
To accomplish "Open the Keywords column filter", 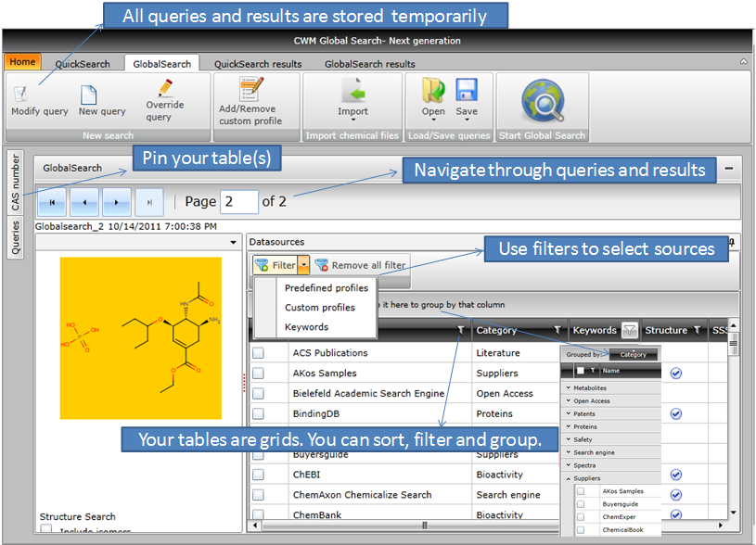I will [x=629, y=329].
